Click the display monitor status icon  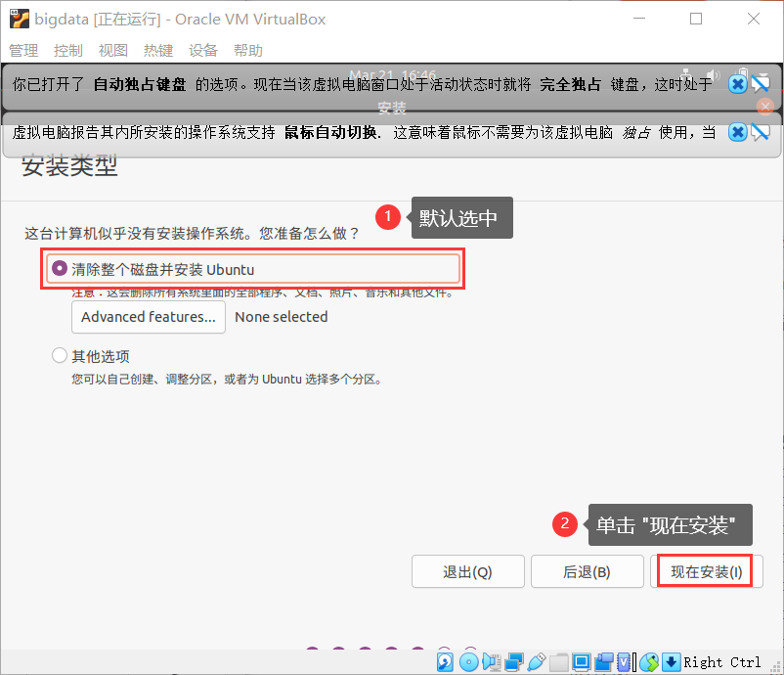click(581, 662)
